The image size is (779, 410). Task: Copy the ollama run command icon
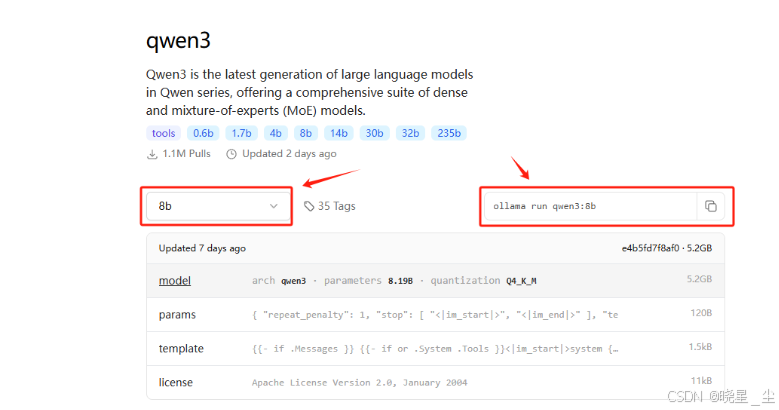(x=710, y=206)
